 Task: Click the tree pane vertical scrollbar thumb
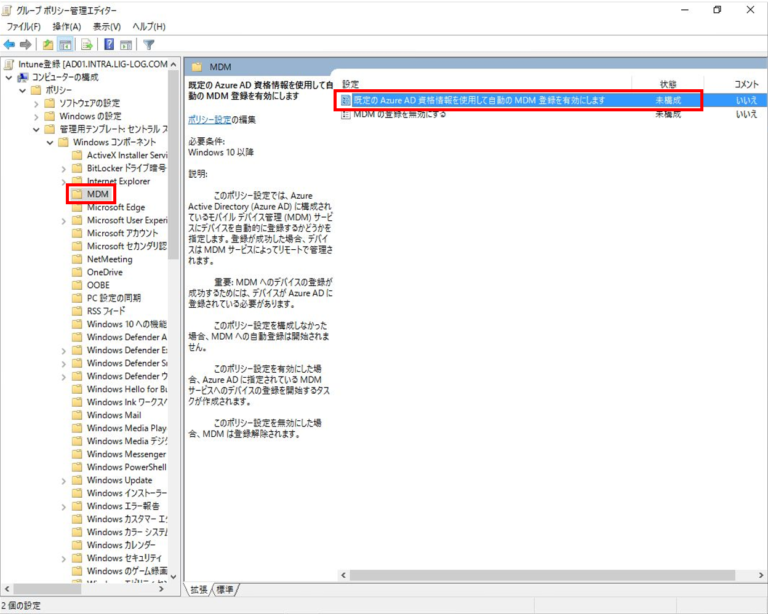(x=173, y=164)
